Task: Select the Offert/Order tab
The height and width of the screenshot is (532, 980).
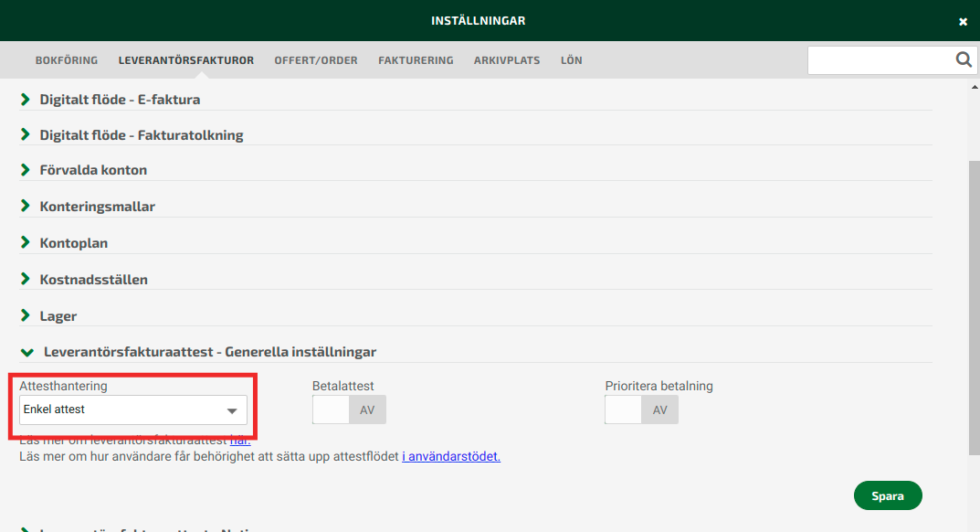Action: pyautogui.click(x=316, y=60)
